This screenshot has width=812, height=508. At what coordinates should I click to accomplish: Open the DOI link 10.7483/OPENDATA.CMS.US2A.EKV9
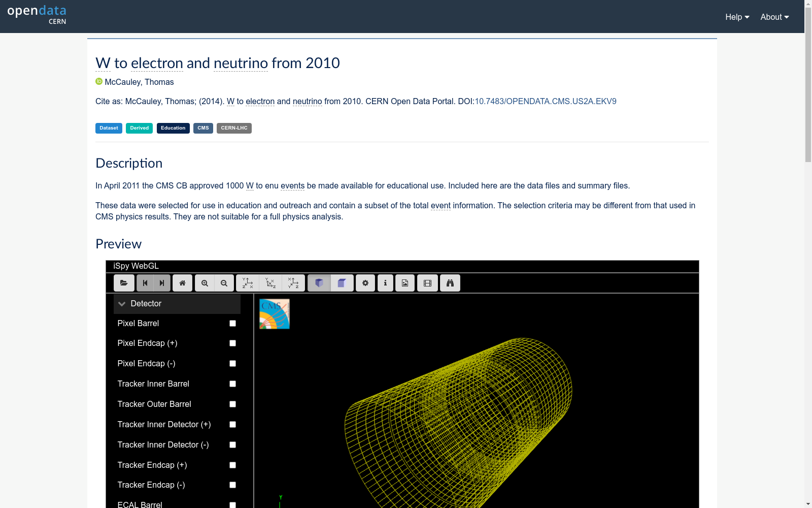pos(546,101)
